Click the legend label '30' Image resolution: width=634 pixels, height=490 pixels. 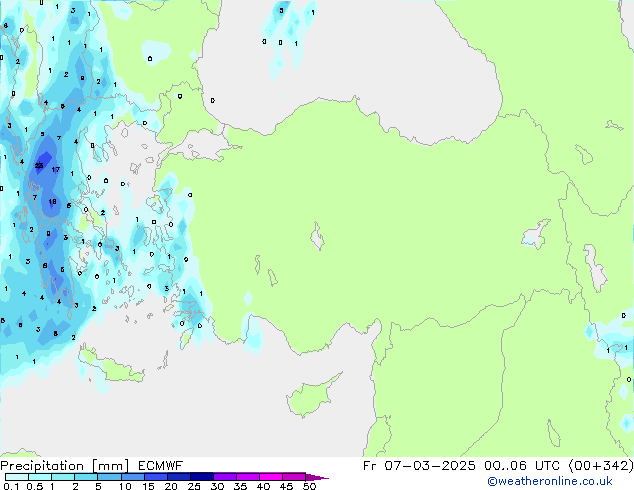[217, 486]
